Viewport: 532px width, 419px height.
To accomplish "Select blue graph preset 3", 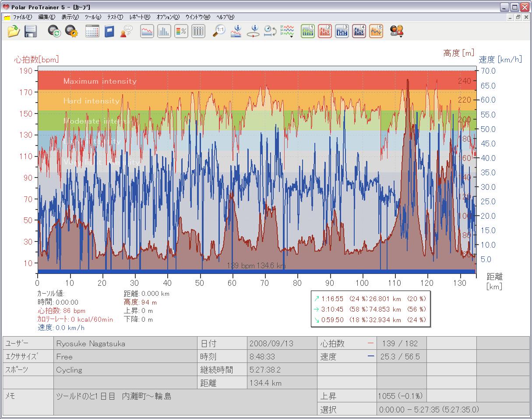I will [x=342, y=31].
